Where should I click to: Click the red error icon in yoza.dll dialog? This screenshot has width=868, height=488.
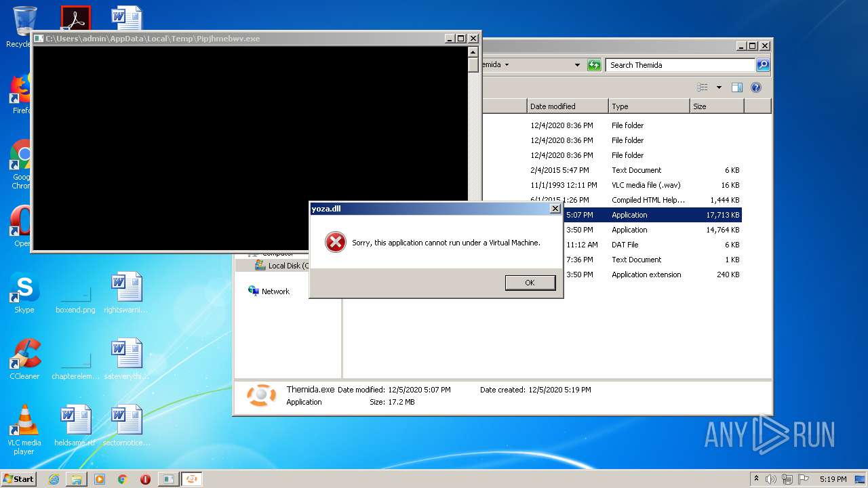pos(335,242)
